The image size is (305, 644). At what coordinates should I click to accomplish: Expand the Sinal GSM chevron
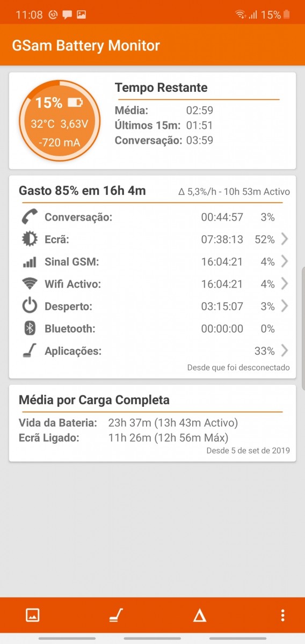[285, 262]
